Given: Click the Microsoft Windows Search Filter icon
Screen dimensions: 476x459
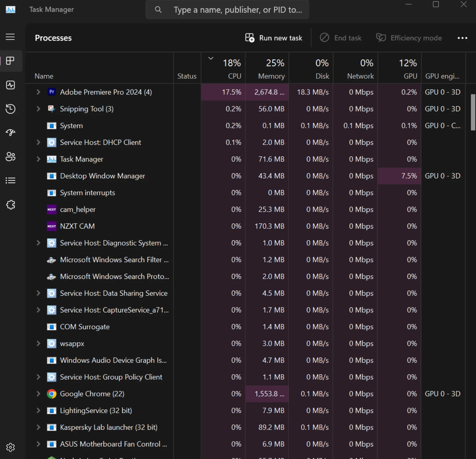Looking at the screenshot, I should (x=51, y=260).
